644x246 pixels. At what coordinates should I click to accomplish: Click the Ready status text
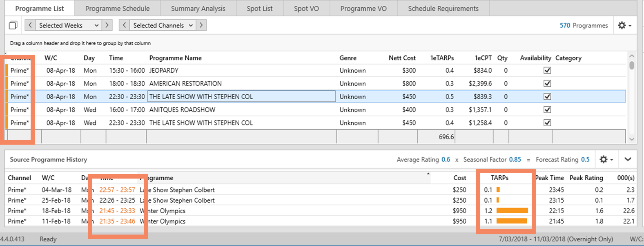coord(48,239)
